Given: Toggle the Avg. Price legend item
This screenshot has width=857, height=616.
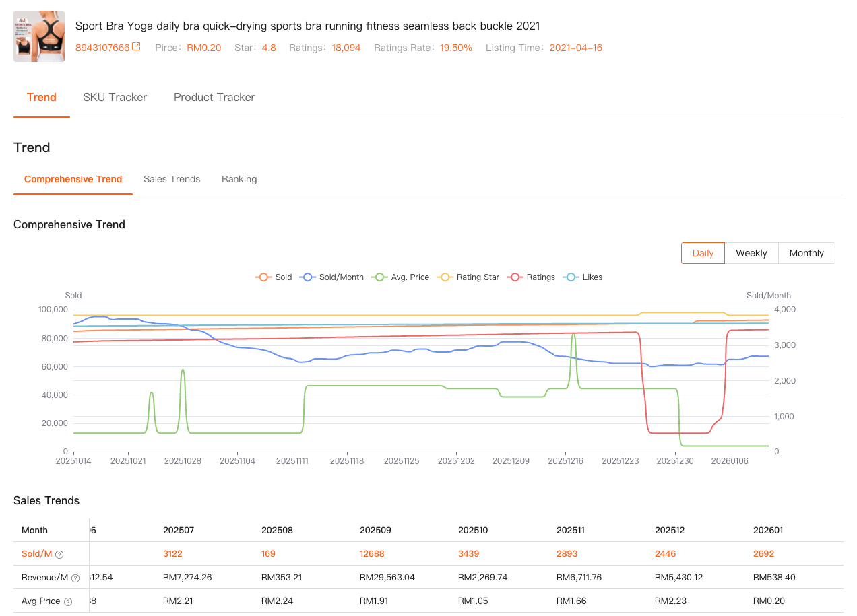Looking at the screenshot, I should (380, 277).
